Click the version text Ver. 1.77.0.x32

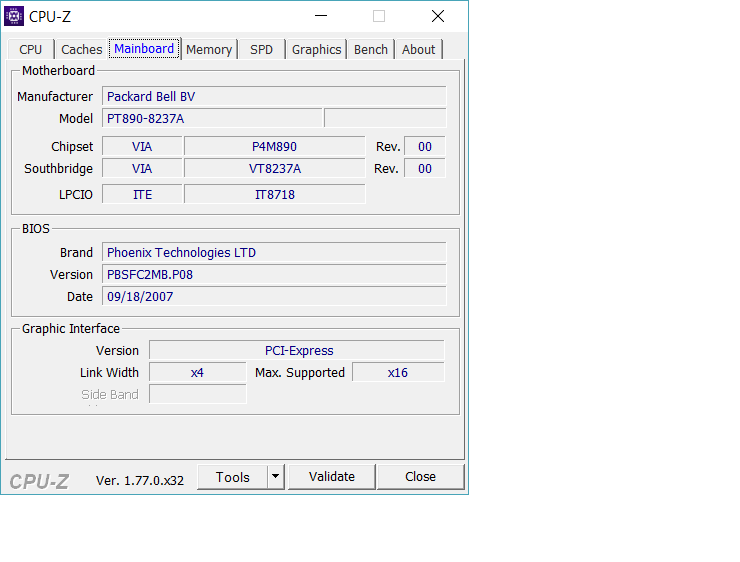140,480
